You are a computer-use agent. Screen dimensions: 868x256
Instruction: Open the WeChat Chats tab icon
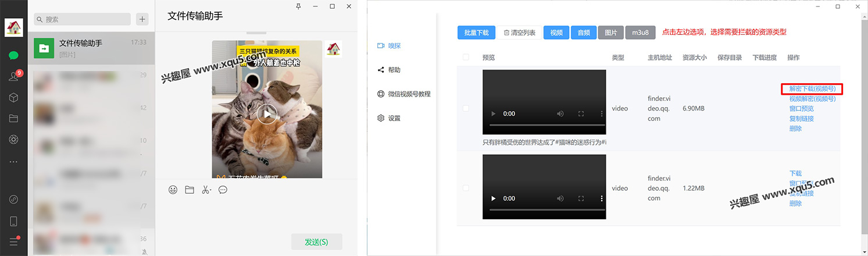(x=13, y=56)
